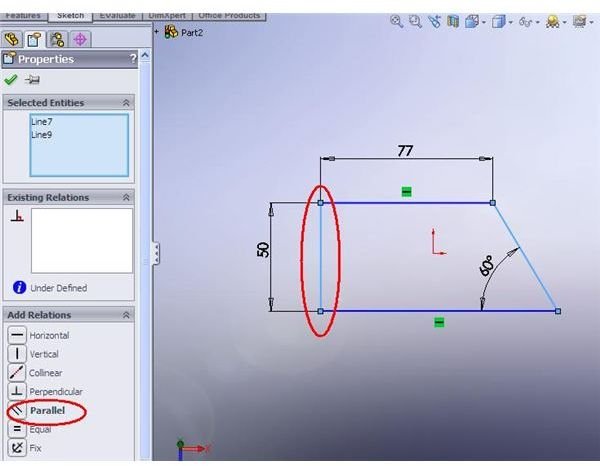
Task: Switch to the DimXpert tab
Action: tap(167, 16)
